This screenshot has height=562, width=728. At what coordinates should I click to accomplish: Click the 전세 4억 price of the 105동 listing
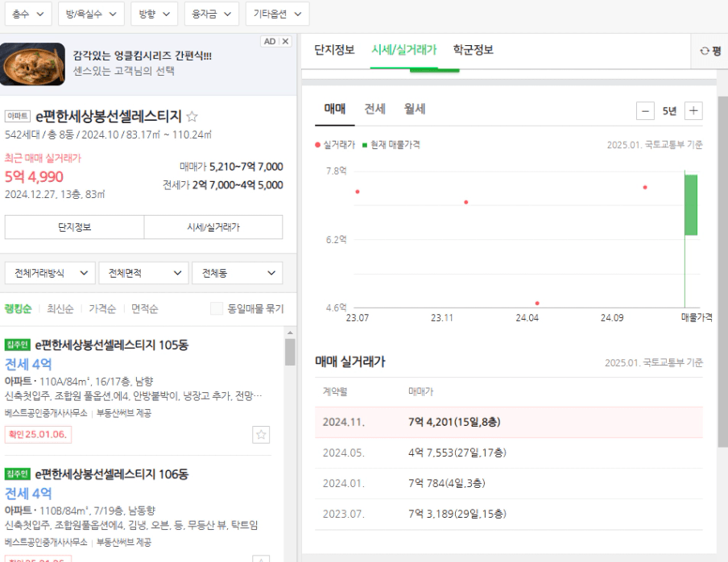point(28,364)
